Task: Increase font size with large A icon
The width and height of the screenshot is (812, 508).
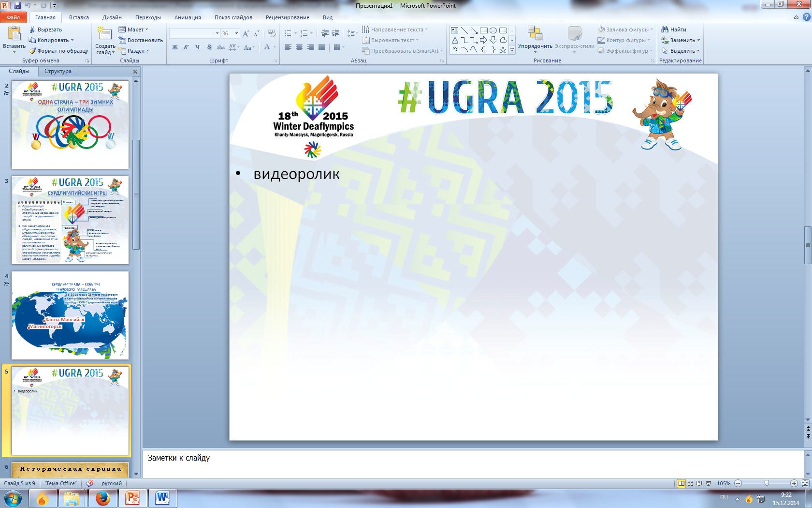Action: (x=246, y=33)
